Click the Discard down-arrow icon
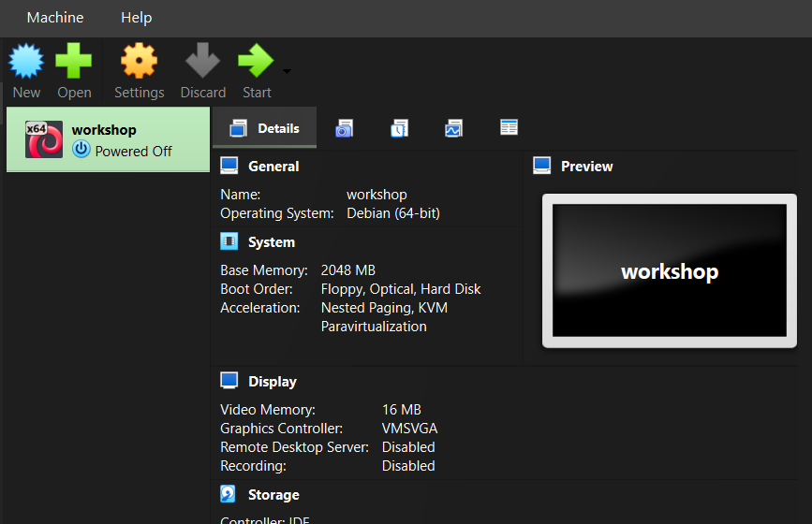Viewport: 812px width, 524px height. 202,61
